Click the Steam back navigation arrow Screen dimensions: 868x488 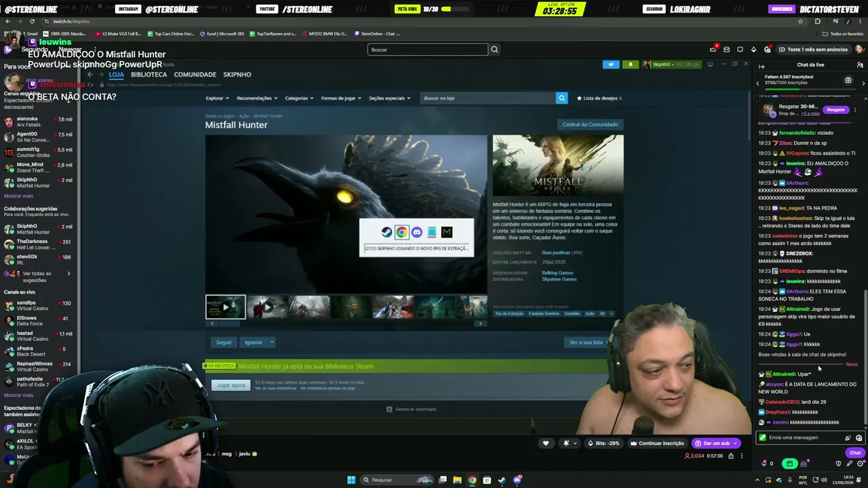(89, 75)
